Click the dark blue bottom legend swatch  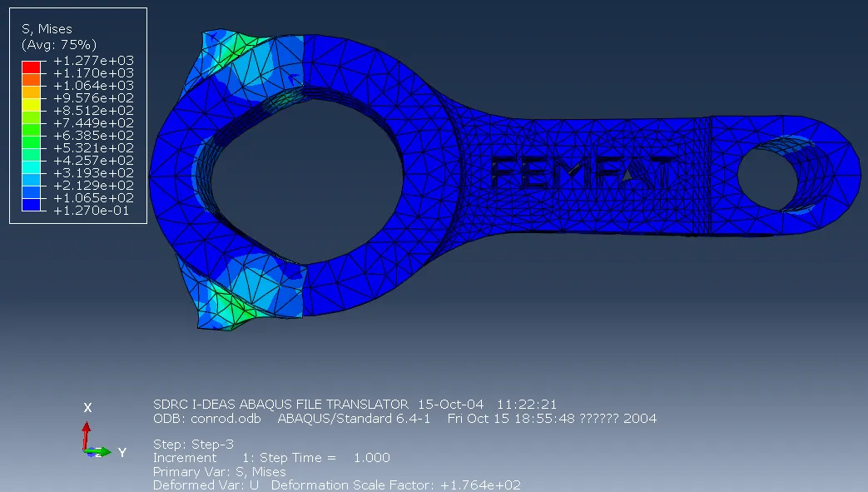[31, 205]
